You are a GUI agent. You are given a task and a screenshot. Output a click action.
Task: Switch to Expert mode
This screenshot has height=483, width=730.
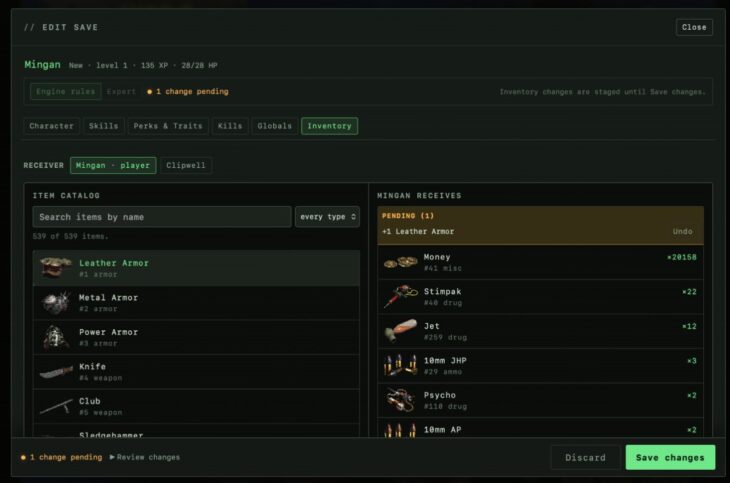coord(121,91)
